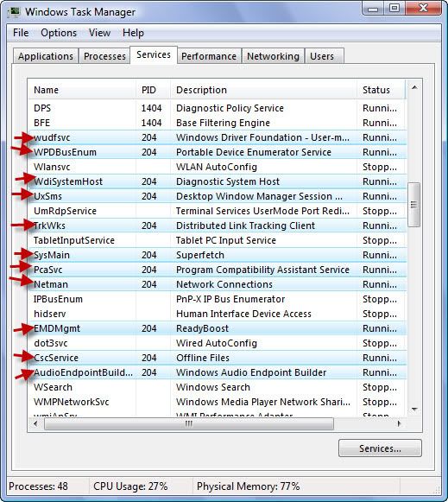Click the Processes: 48 status entry
The width and height of the screenshot is (448, 502).
(x=38, y=486)
